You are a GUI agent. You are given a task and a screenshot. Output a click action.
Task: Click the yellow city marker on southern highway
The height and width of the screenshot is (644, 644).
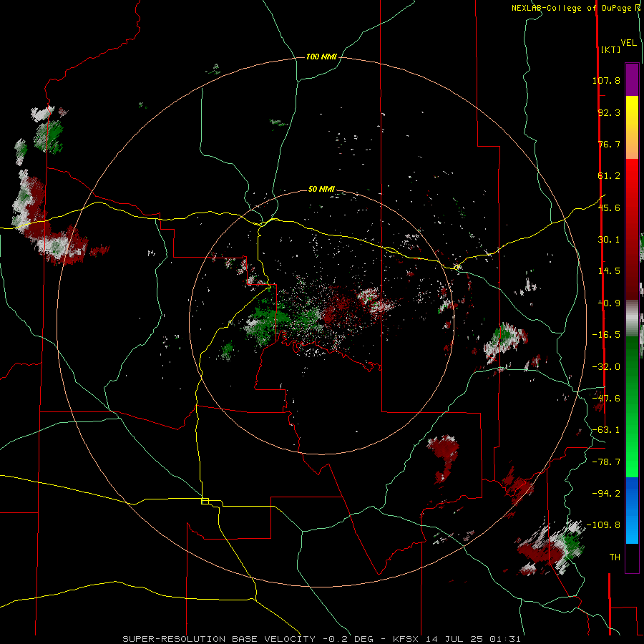click(x=205, y=501)
